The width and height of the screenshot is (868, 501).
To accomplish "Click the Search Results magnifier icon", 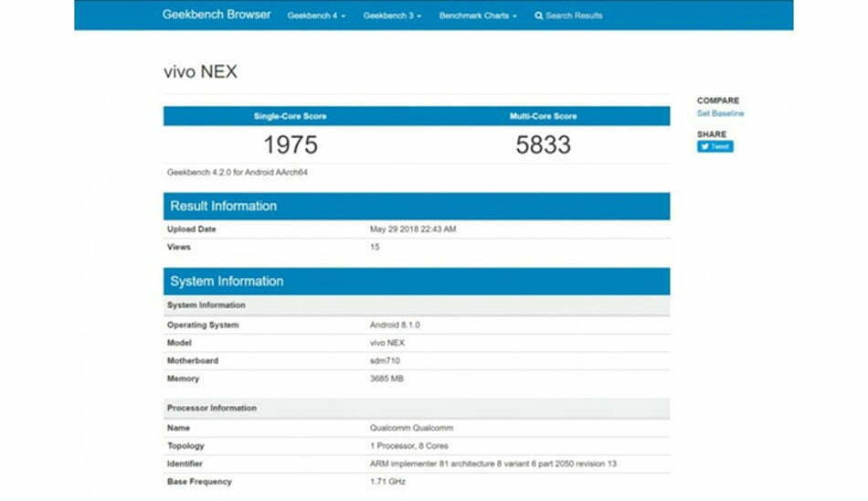I will (x=539, y=16).
